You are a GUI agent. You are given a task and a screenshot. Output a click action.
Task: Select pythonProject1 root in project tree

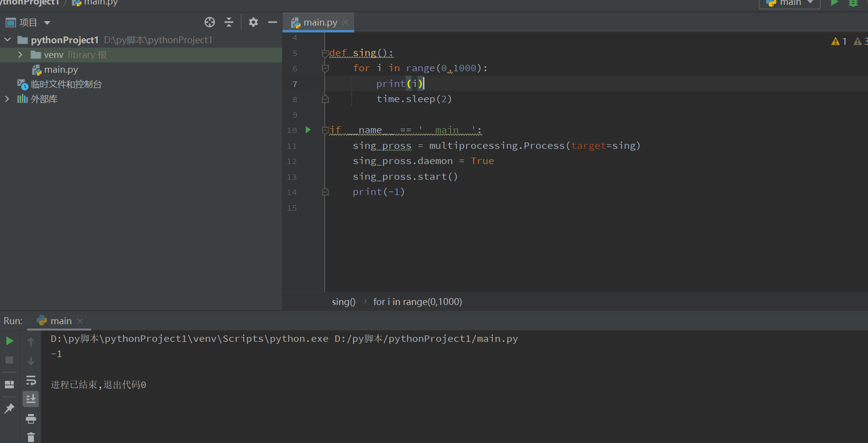point(64,40)
